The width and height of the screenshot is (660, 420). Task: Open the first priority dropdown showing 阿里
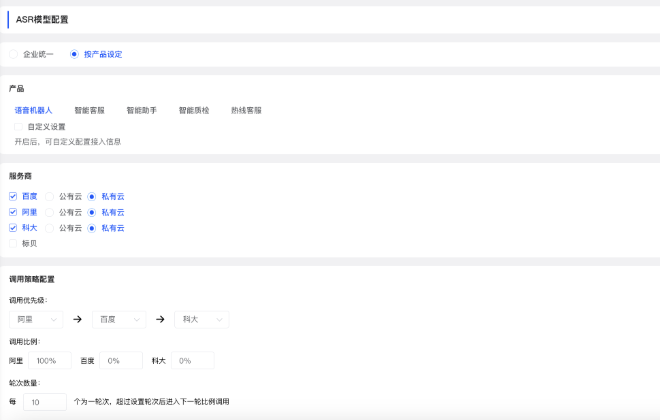tap(36, 319)
